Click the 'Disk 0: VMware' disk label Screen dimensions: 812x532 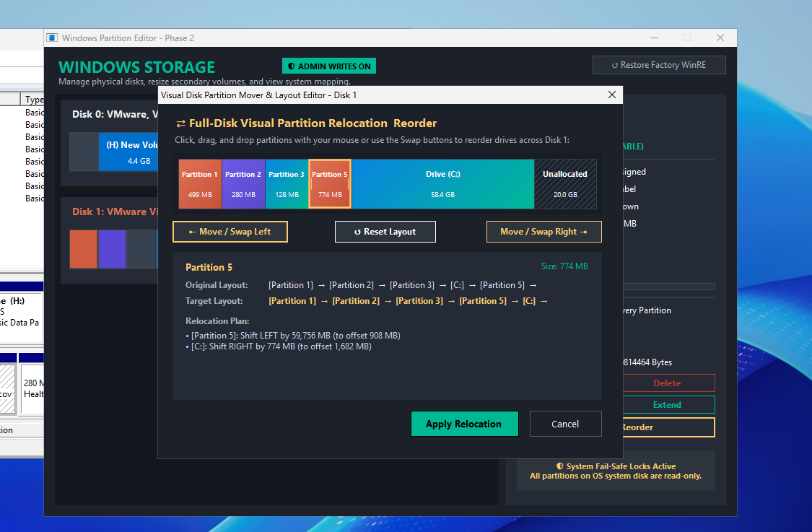[115, 114]
